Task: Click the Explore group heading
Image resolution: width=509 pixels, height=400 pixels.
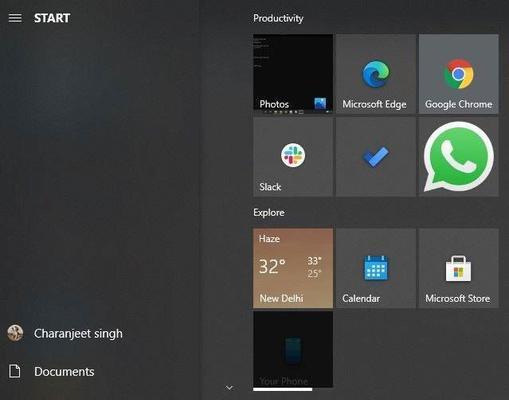Action: click(x=269, y=212)
